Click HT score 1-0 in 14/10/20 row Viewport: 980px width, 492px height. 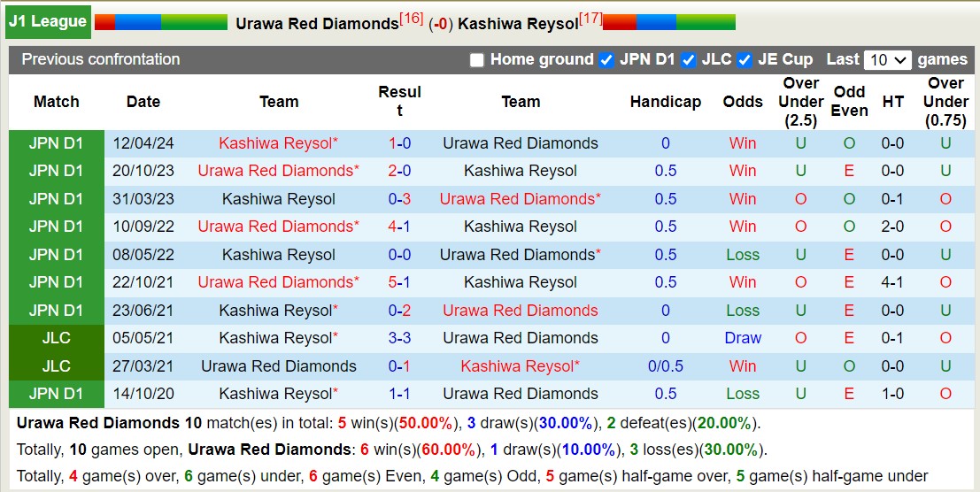(x=892, y=394)
